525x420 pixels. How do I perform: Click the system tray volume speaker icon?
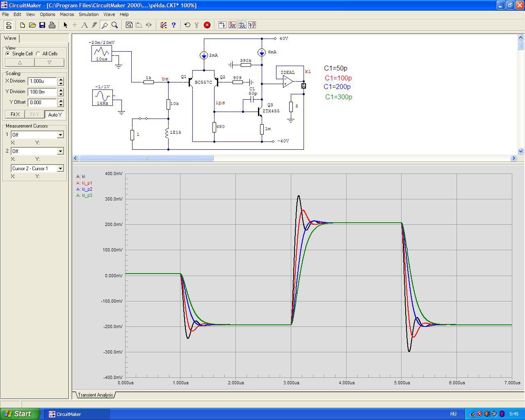(487, 414)
